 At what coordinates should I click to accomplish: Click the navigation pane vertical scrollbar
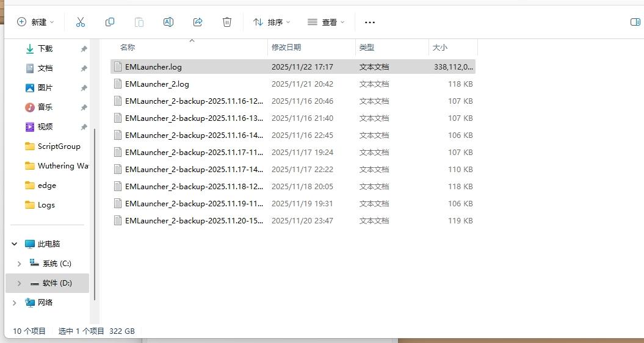tap(94, 214)
